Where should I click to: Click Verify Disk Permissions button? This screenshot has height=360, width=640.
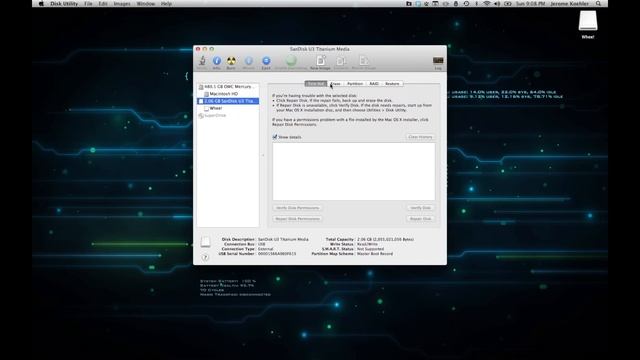pyautogui.click(x=297, y=208)
